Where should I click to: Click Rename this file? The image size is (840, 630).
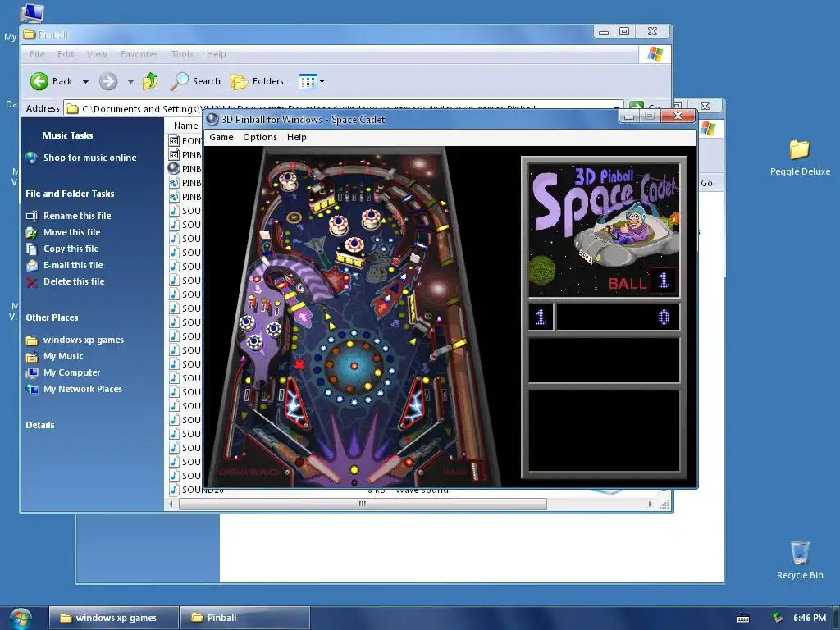point(77,216)
